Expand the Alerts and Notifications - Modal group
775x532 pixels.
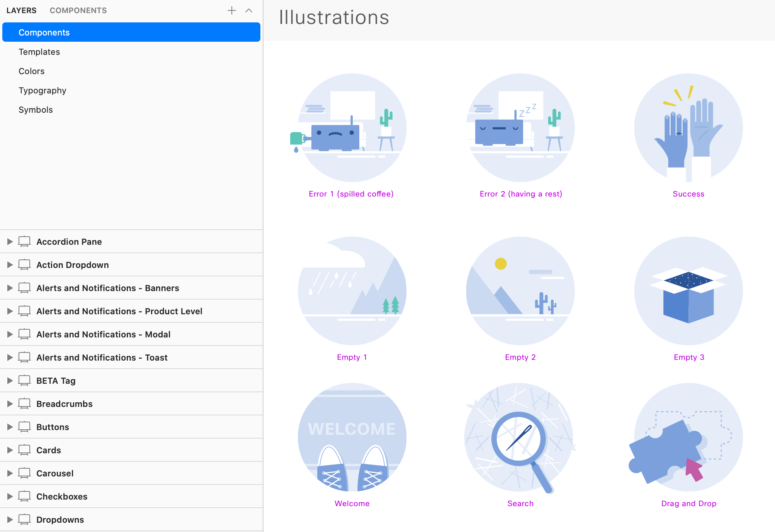click(10, 334)
